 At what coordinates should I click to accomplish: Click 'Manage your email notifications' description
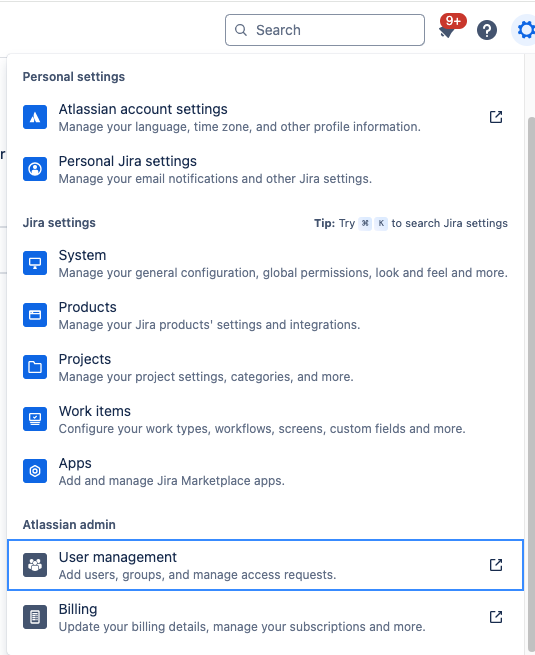pos(216,179)
